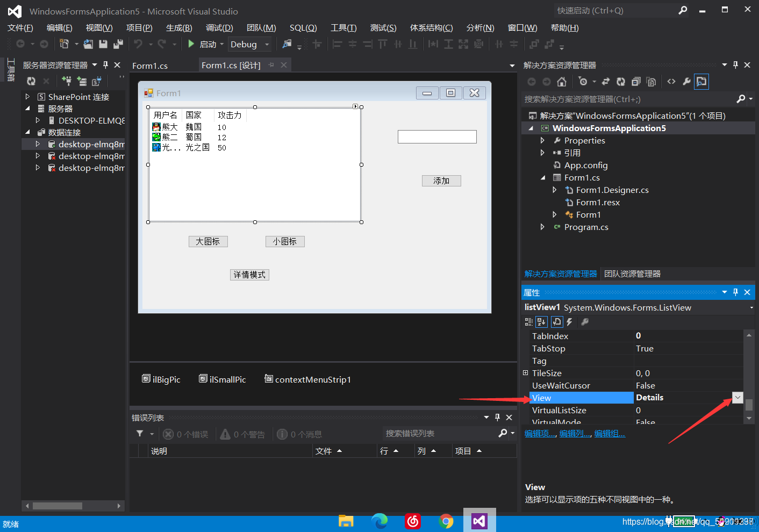Click Sync with Active Document icon
The image size is (759, 532).
pos(605,82)
